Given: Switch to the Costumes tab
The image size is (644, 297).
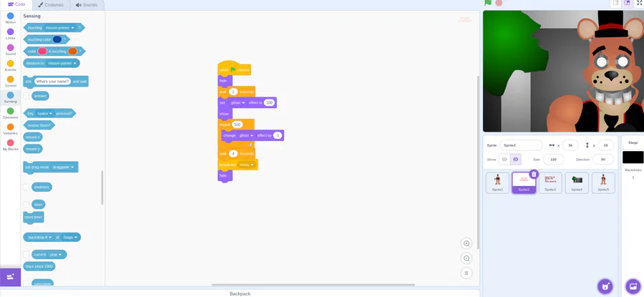Looking at the screenshot, I should [x=52, y=4].
